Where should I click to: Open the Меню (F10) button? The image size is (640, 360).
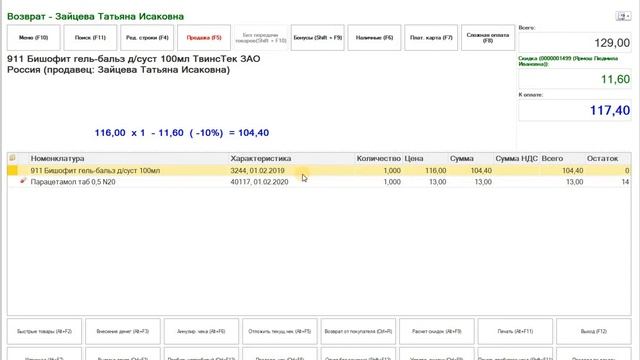33,38
